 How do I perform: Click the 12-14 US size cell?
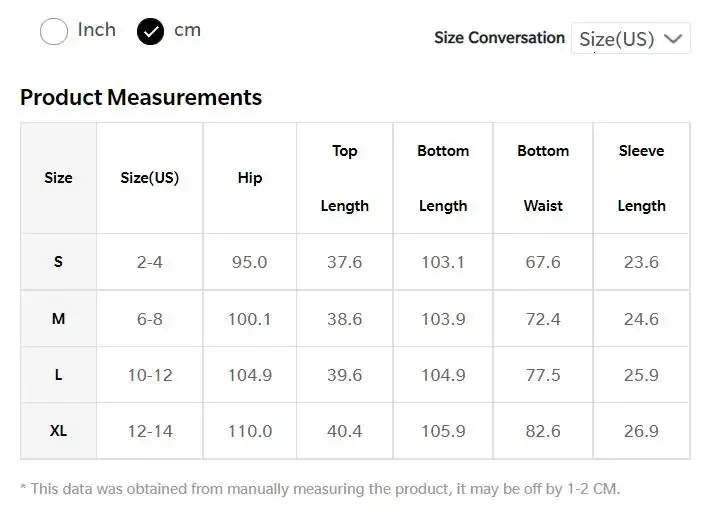click(150, 431)
